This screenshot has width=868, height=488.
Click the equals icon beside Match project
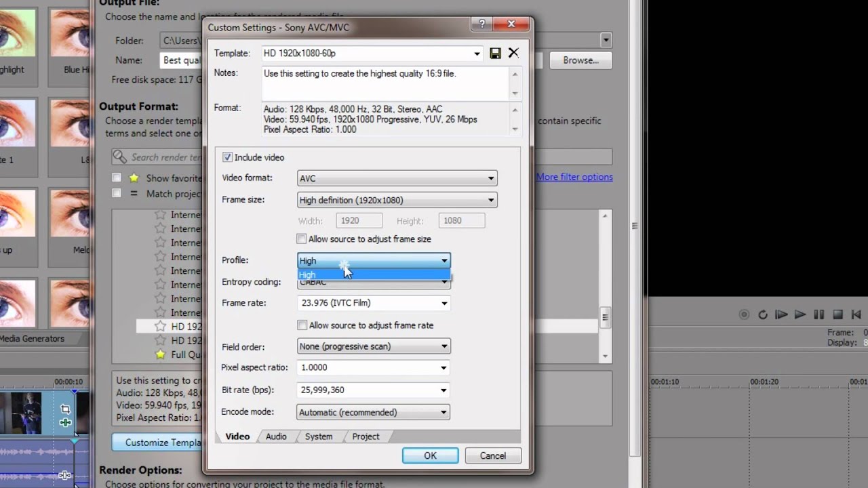[x=134, y=194]
